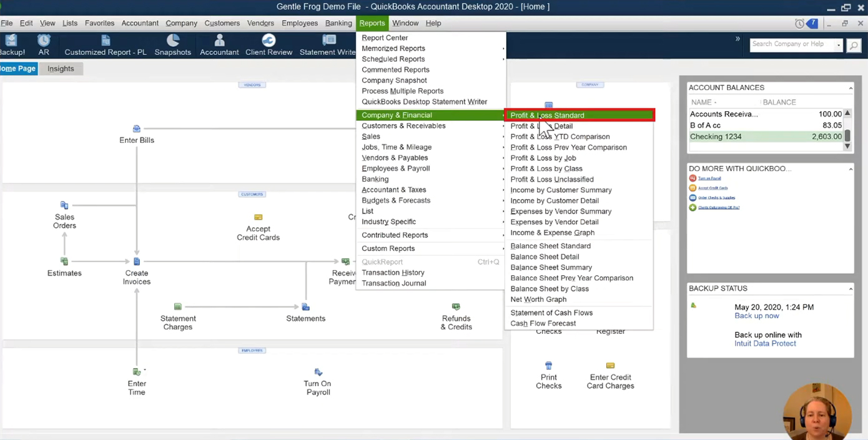Image resolution: width=868 pixels, height=440 pixels.
Task: Click the Enter Bills icon
Action: tap(137, 129)
